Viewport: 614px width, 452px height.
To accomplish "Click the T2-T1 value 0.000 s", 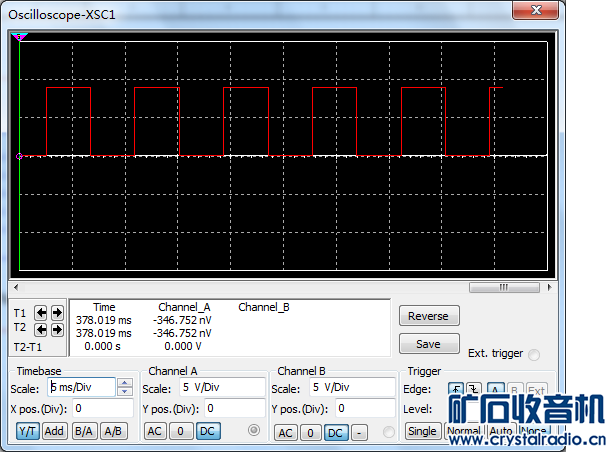I will coord(103,346).
